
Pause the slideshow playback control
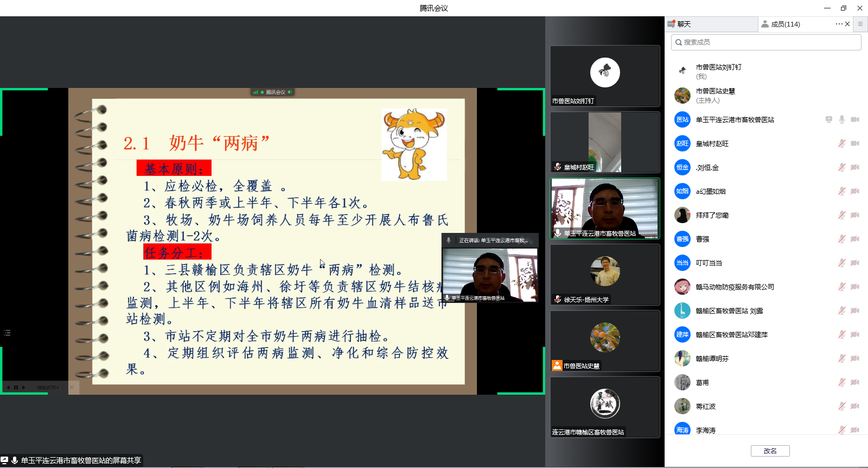[16, 387]
